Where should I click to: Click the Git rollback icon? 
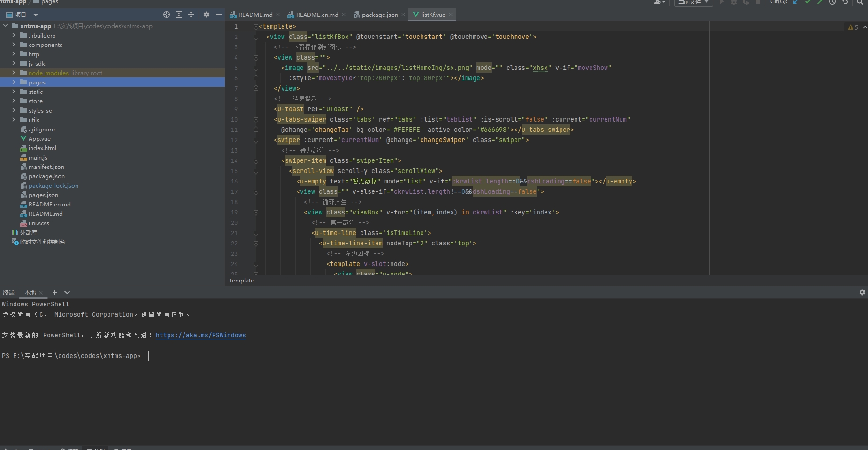pos(845,2)
